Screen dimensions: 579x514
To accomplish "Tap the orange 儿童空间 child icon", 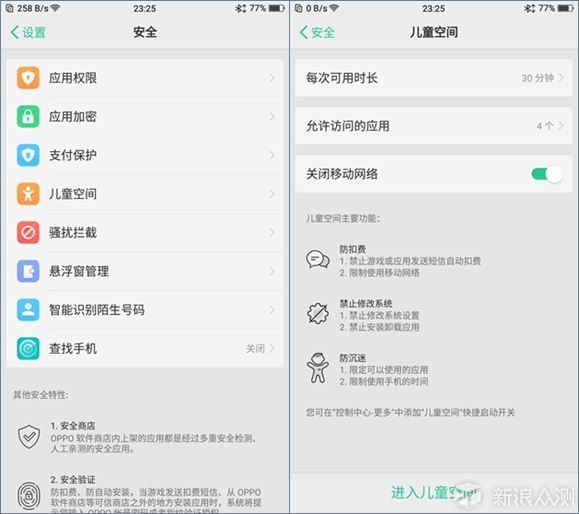I will pyautogui.click(x=28, y=194).
